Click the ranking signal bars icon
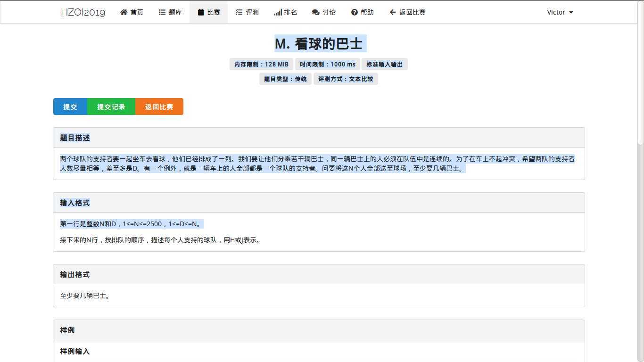644x362 pixels. 278,12
